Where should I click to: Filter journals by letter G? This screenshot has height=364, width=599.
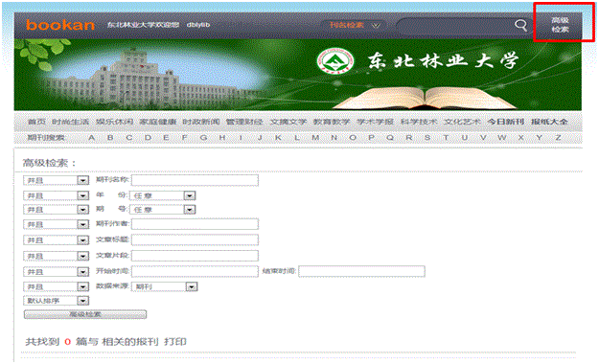click(x=203, y=138)
